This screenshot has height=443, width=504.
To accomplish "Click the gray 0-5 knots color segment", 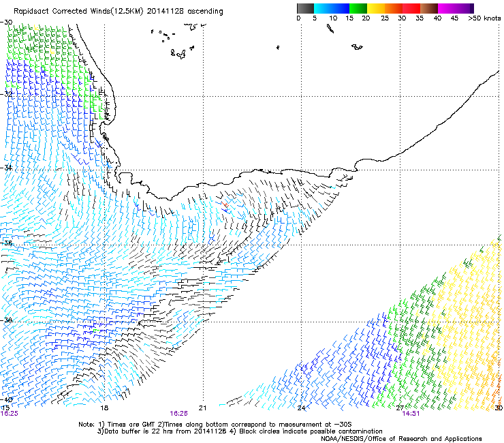I will point(305,8).
